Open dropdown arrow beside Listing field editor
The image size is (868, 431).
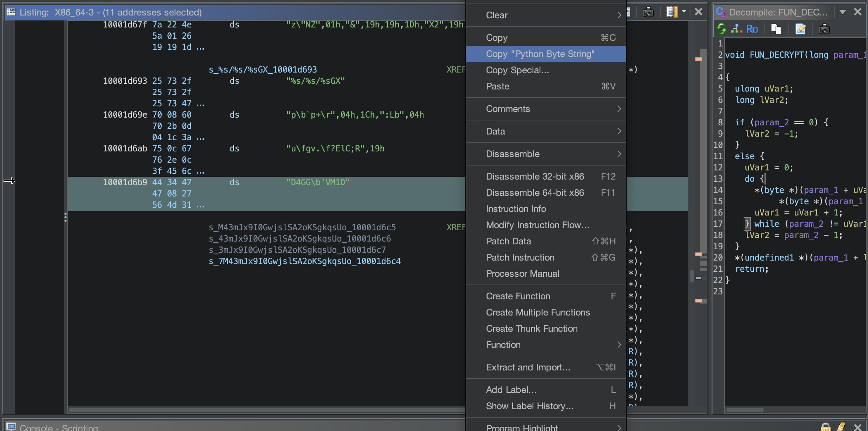coord(684,12)
